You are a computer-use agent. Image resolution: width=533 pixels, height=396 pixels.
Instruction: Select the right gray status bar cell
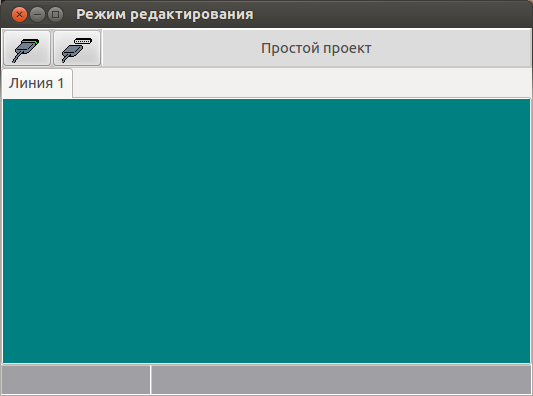tap(341, 380)
